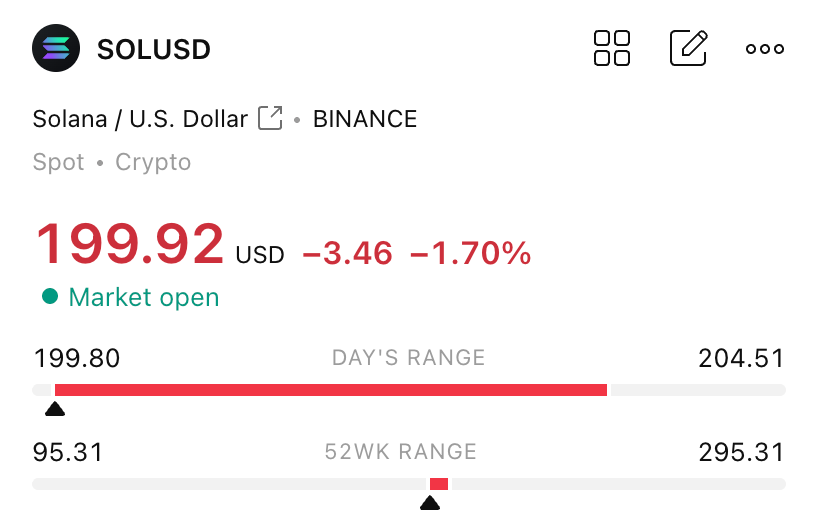Click the 199.92 last price

pos(130,243)
